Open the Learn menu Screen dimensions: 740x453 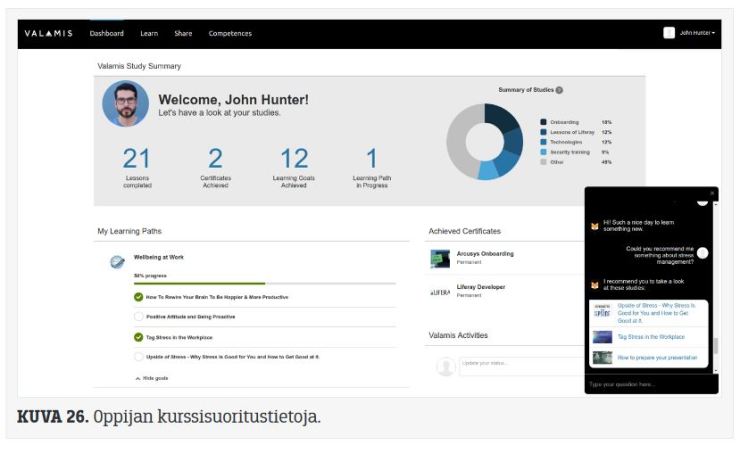point(149,33)
